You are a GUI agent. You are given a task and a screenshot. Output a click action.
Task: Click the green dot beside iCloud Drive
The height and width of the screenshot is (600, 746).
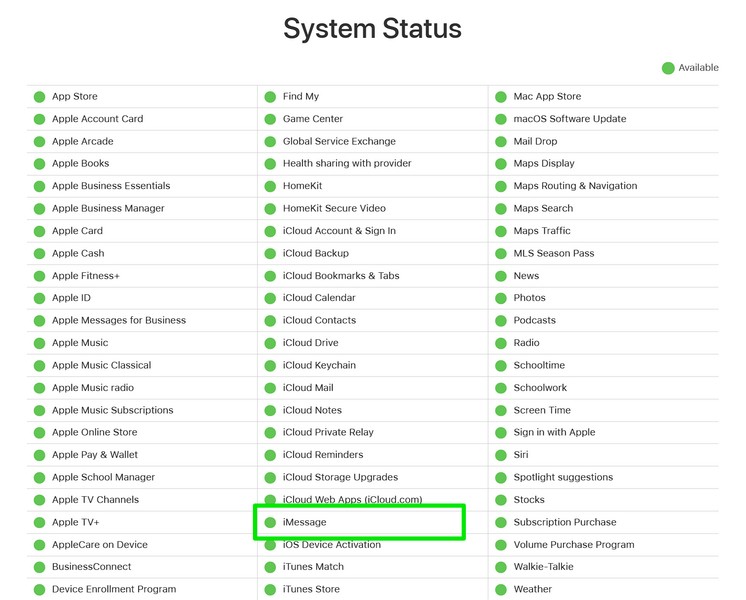(x=270, y=343)
